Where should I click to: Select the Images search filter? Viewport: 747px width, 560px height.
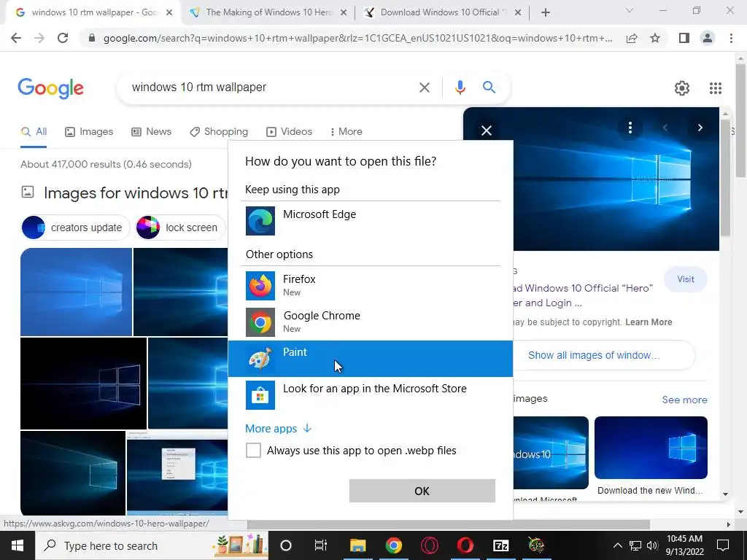[x=89, y=132]
